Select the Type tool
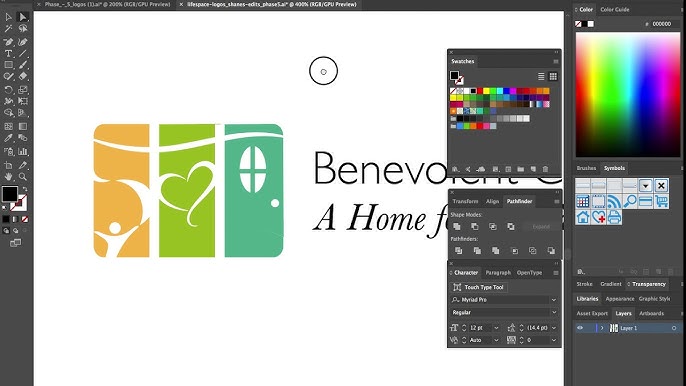Screen dimensions: 686x386 [x=8, y=54]
